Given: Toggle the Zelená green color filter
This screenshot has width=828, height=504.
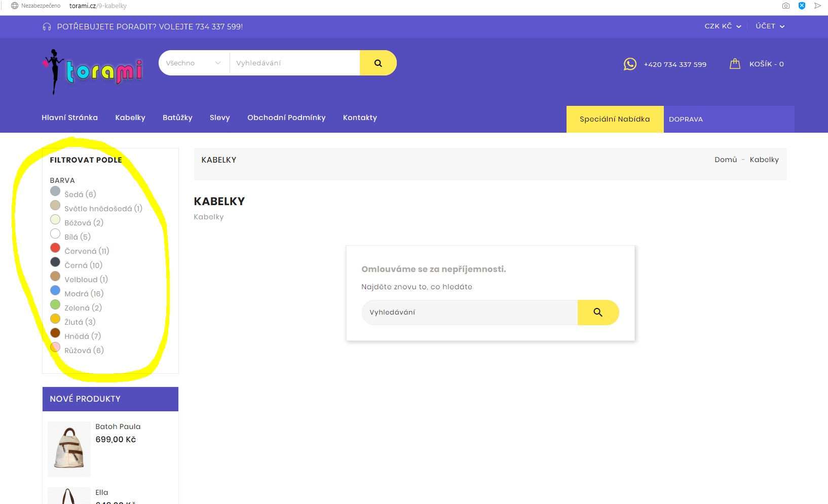Looking at the screenshot, I should click(55, 304).
